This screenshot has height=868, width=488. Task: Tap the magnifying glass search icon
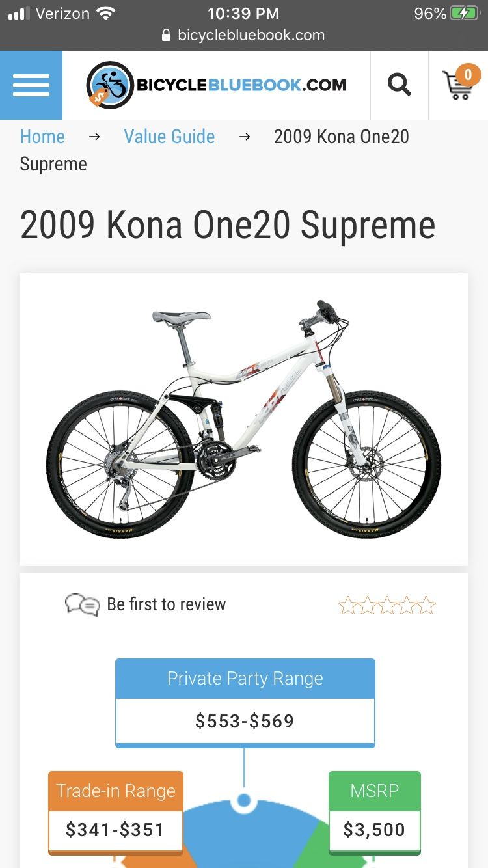[x=399, y=85]
